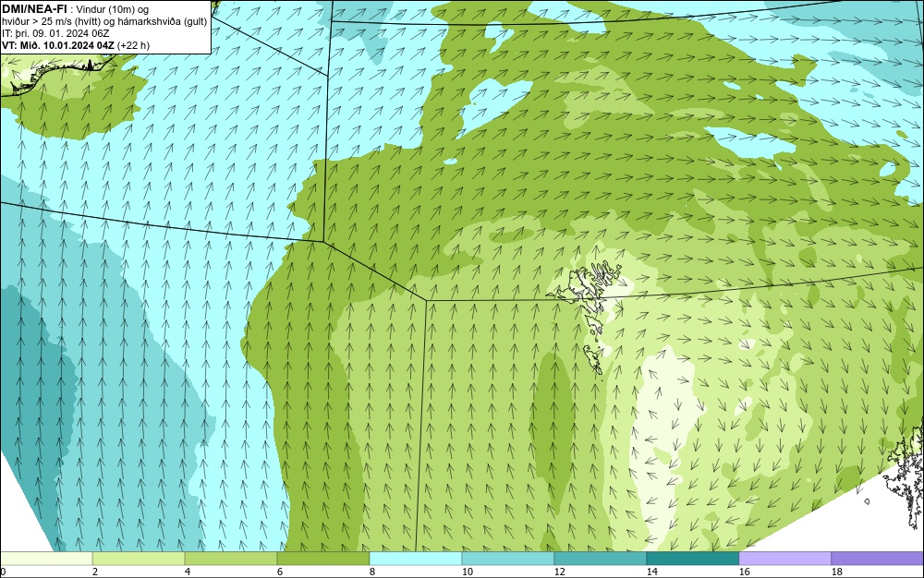Select the 6–8 m/s olive green legend swatch
This screenshot has height=578, width=924.
(322, 559)
